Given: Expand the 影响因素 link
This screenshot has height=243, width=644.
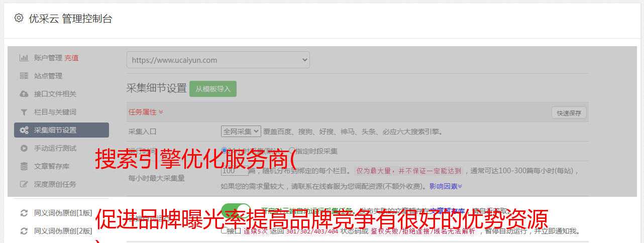Looking at the screenshot, I should tap(446, 186).
